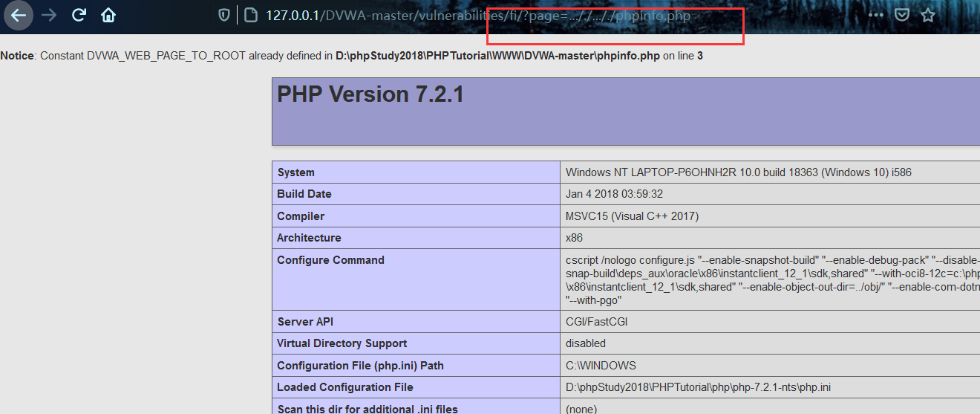Screen dimensions: 980x414
Task: Select the CGI/FastCGI value
Action: 596,322
